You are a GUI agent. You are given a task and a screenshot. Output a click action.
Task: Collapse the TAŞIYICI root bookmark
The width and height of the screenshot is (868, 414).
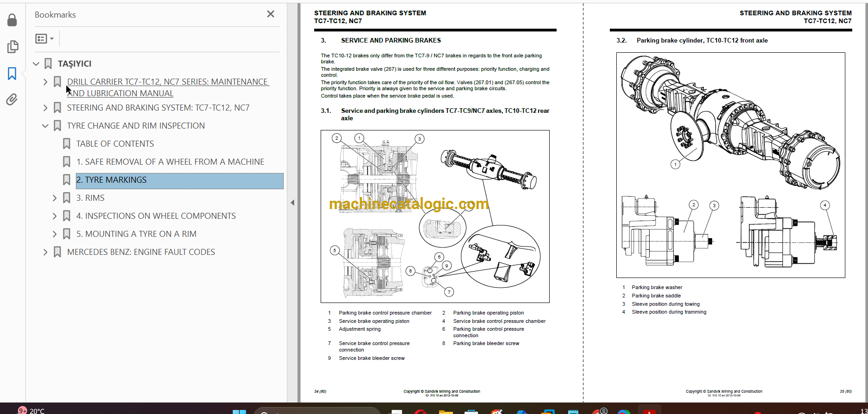[36, 64]
